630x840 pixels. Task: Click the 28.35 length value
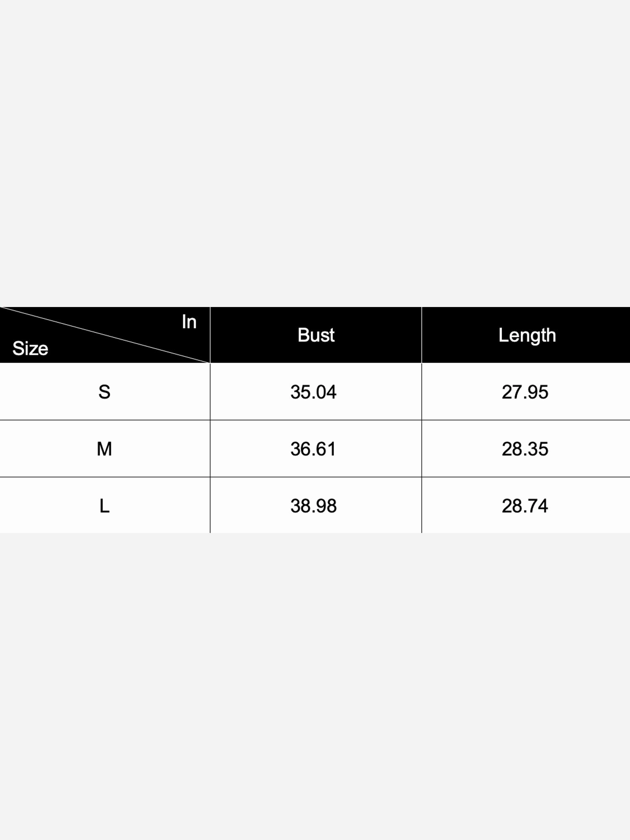pos(525,449)
